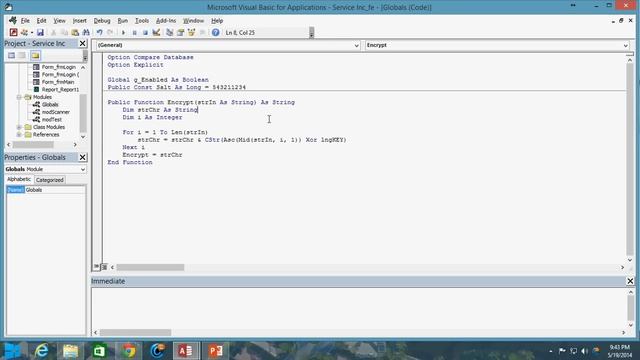This screenshot has width=640, height=360.
Task: Open the Window menu
Action: 193,20
